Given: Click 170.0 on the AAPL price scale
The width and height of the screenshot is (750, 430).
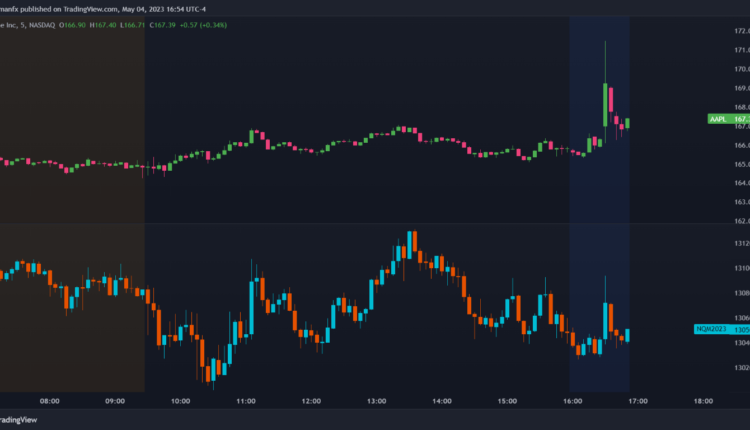Looking at the screenshot, I should [742, 70].
